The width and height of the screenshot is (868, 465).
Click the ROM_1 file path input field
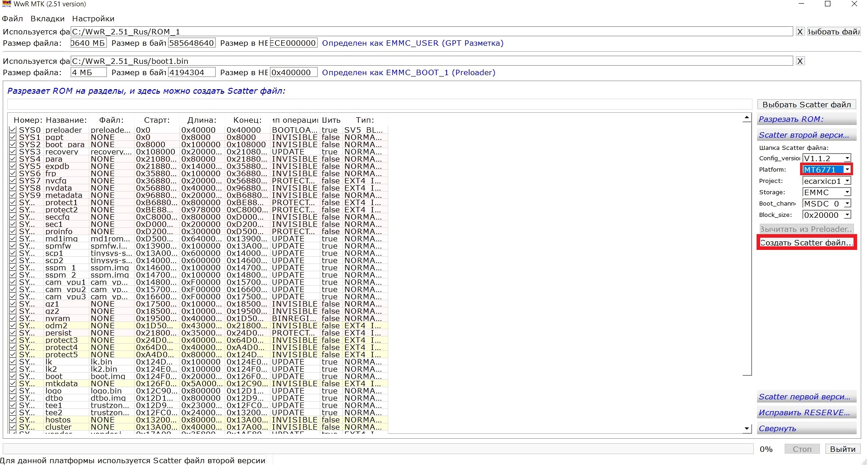click(x=432, y=32)
